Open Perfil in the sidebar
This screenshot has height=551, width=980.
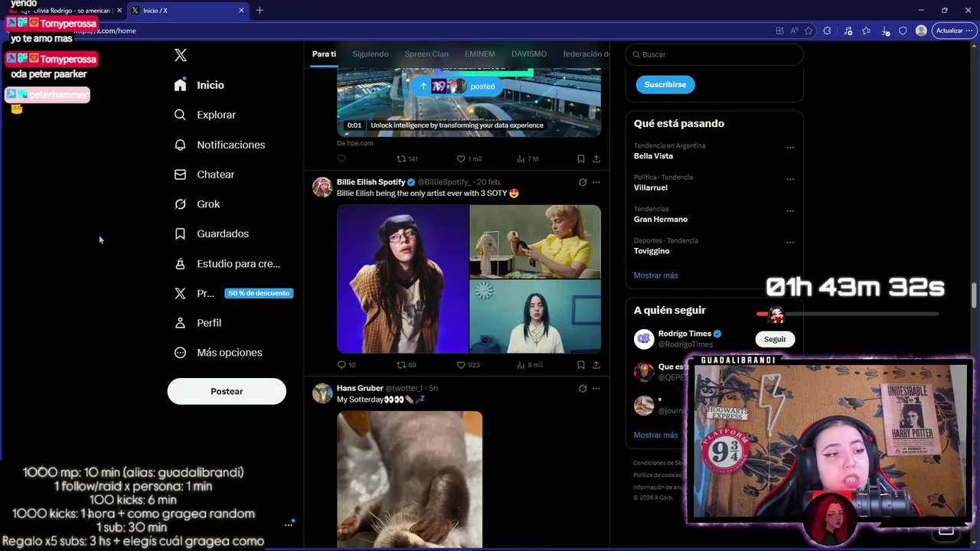198,323
